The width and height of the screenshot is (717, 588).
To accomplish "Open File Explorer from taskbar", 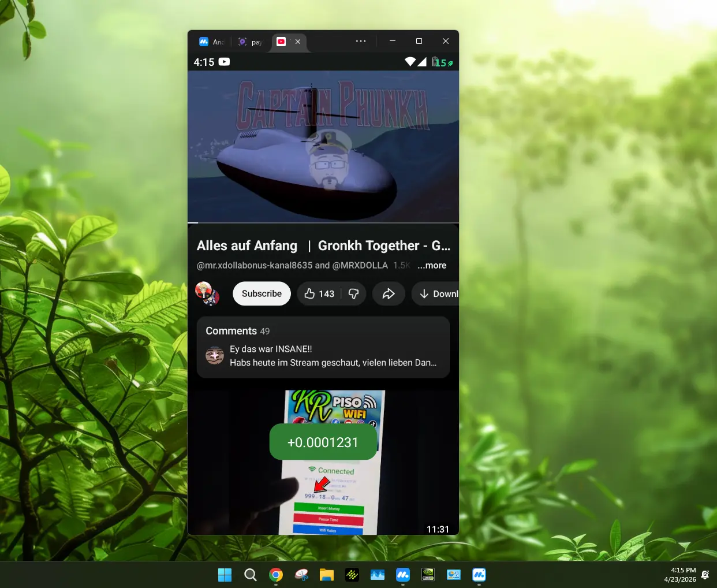I will coord(327,575).
